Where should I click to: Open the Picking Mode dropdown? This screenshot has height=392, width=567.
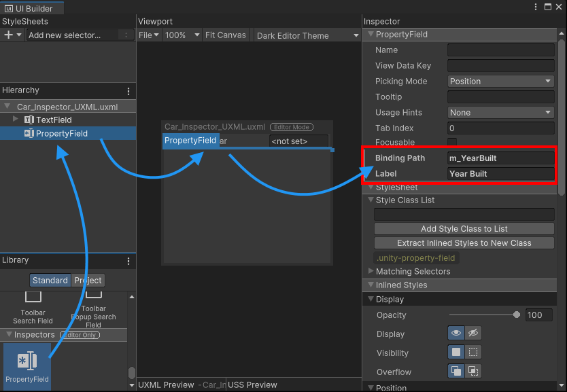point(500,81)
